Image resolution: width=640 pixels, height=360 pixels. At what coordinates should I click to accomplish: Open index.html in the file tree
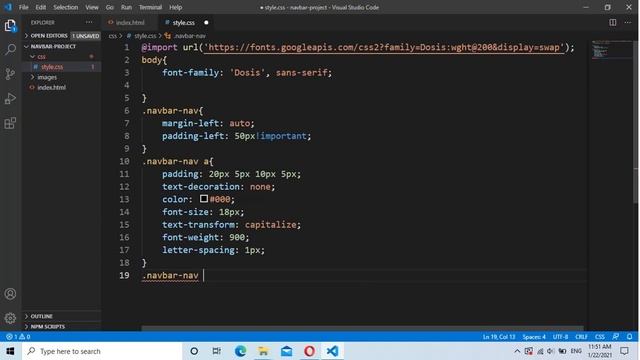51,87
